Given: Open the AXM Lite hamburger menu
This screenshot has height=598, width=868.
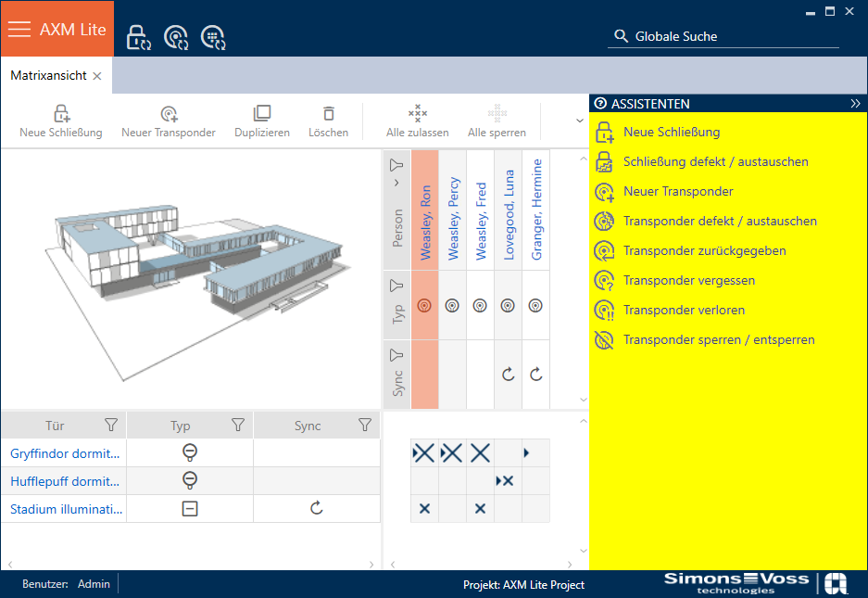Looking at the screenshot, I should [x=19, y=29].
